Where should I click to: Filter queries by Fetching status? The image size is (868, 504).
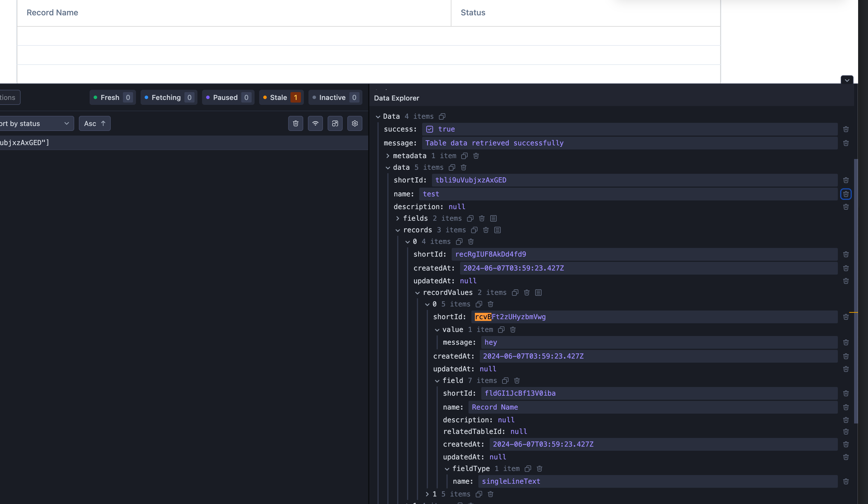tap(169, 98)
